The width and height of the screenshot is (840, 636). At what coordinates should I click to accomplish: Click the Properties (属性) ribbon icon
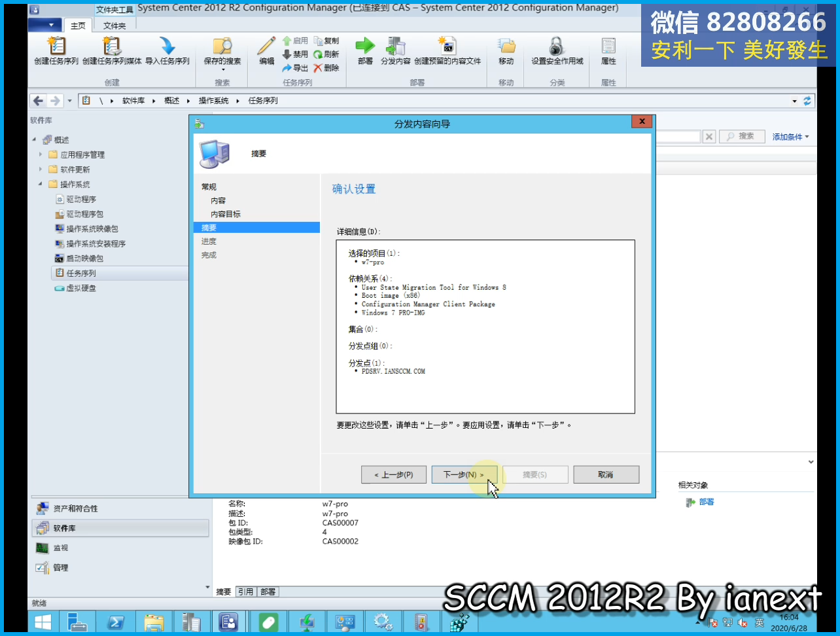(x=608, y=51)
